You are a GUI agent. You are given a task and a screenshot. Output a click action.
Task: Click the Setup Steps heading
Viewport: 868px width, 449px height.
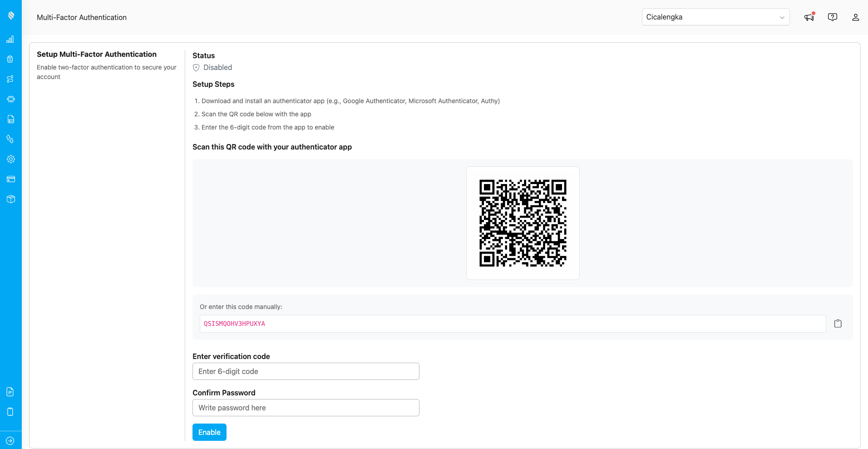213,84
